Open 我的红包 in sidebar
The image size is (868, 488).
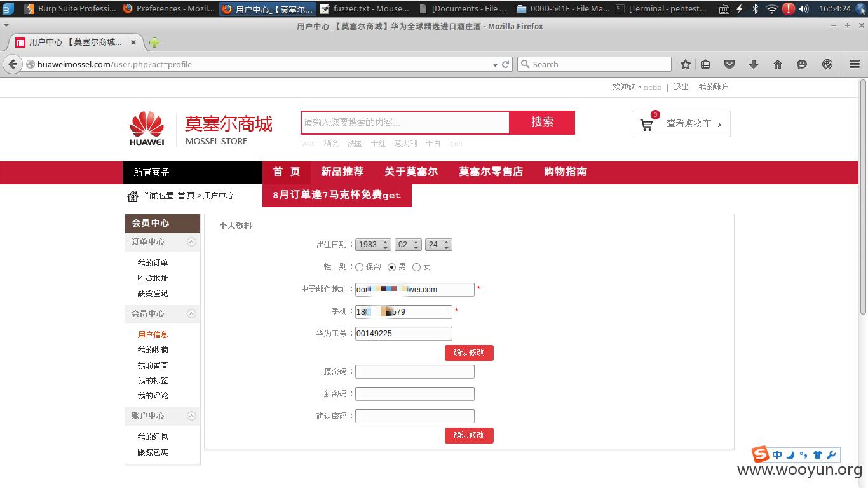(x=153, y=437)
